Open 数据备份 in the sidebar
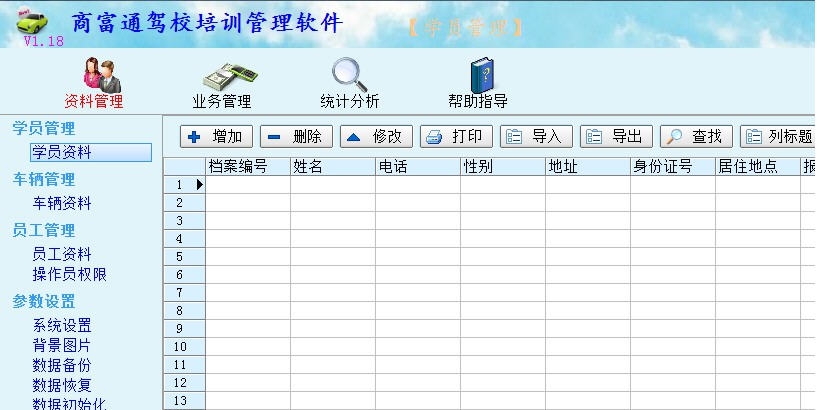This screenshot has width=817, height=410. [x=61, y=365]
